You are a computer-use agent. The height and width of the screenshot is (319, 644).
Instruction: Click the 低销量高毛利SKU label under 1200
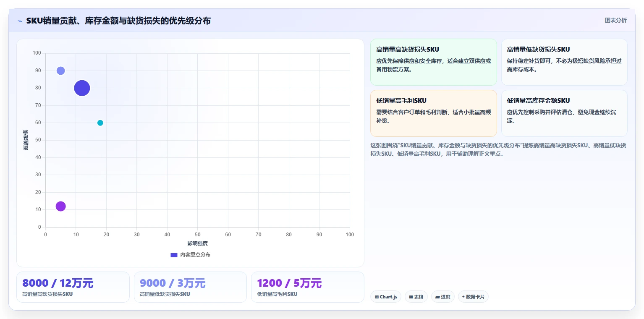tap(277, 294)
